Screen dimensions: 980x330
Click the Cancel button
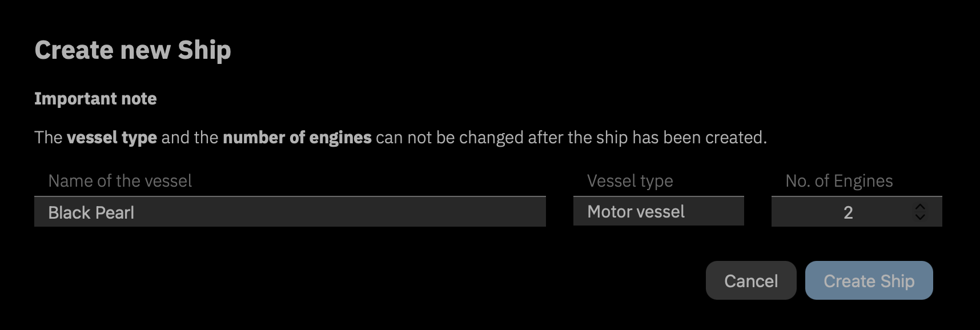[750, 281]
